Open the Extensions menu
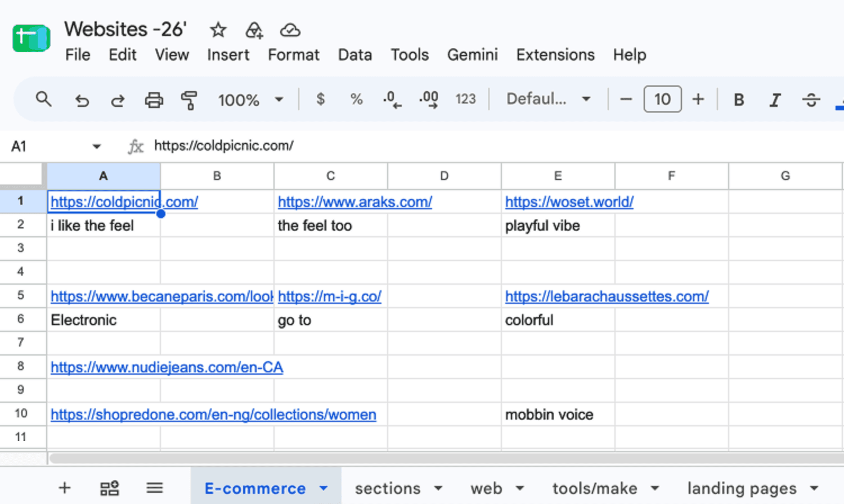 point(555,55)
